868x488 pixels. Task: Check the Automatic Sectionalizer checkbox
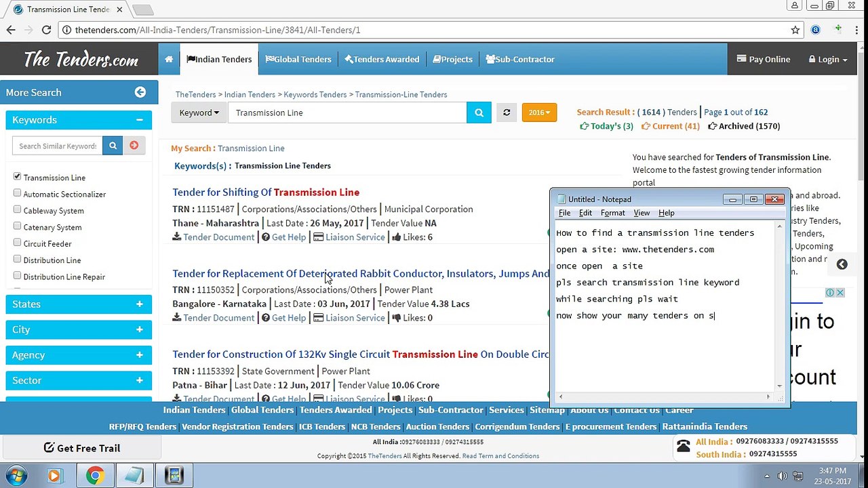[x=17, y=193]
